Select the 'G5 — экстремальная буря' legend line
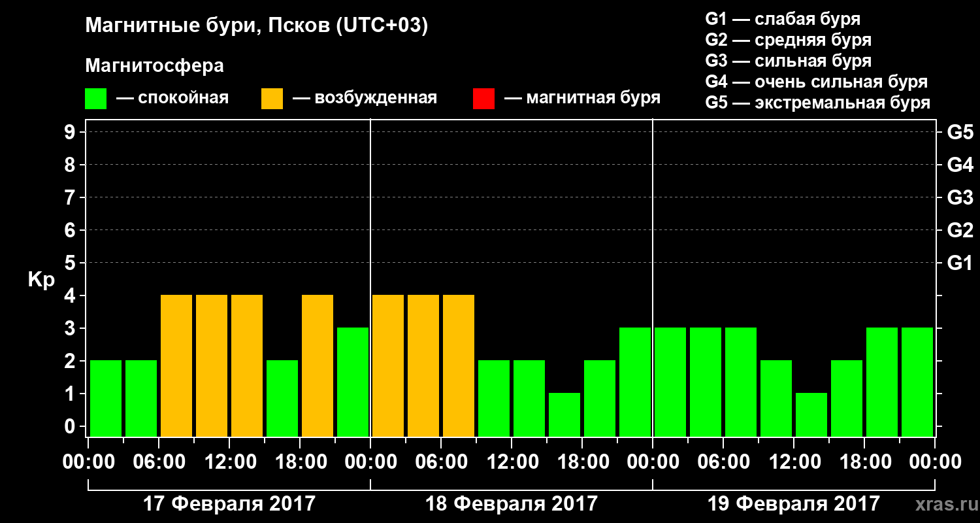The height and width of the screenshot is (523, 980). point(817,103)
